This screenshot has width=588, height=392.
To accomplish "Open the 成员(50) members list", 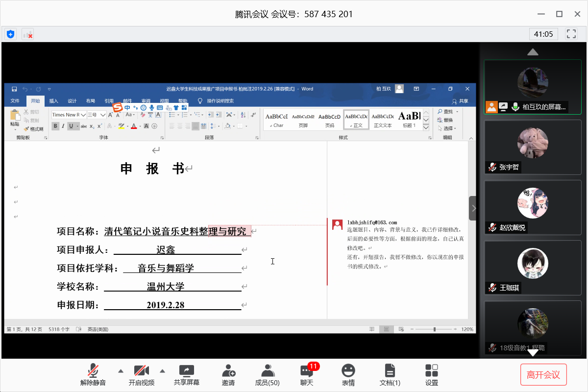I will 267,371.
